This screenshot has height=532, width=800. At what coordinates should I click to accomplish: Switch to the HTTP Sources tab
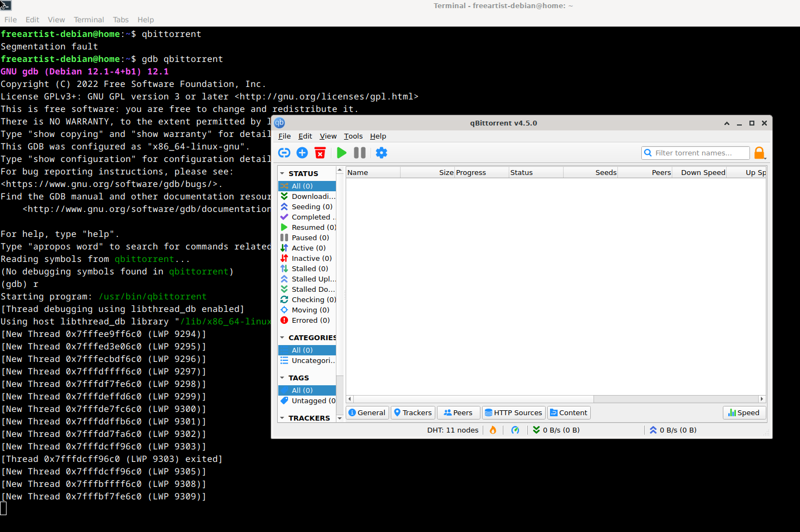coord(513,412)
